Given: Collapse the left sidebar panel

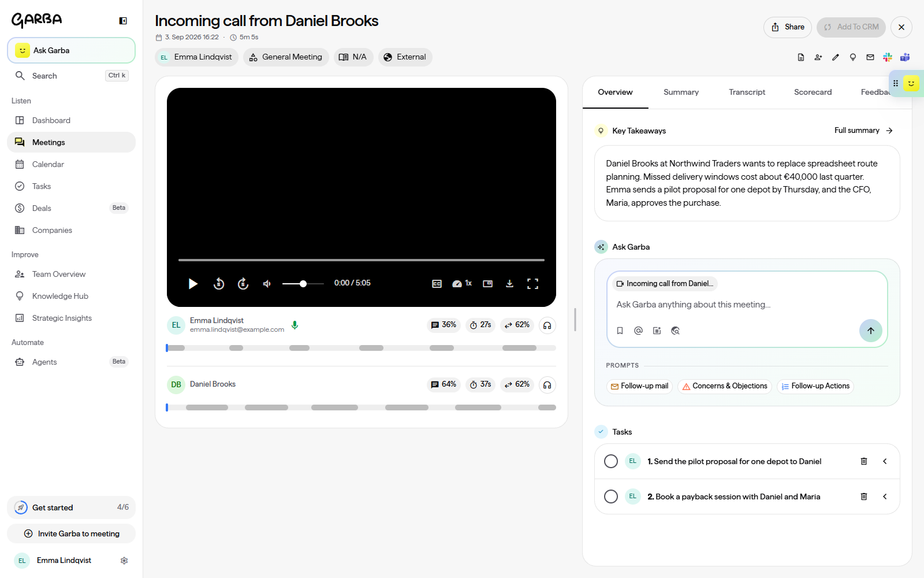Looking at the screenshot, I should coord(123,21).
